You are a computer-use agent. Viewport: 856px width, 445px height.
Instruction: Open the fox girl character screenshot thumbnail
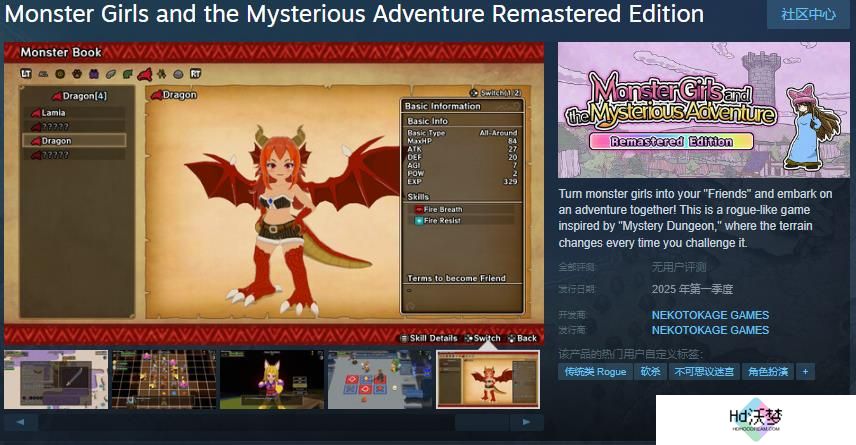click(272, 380)
